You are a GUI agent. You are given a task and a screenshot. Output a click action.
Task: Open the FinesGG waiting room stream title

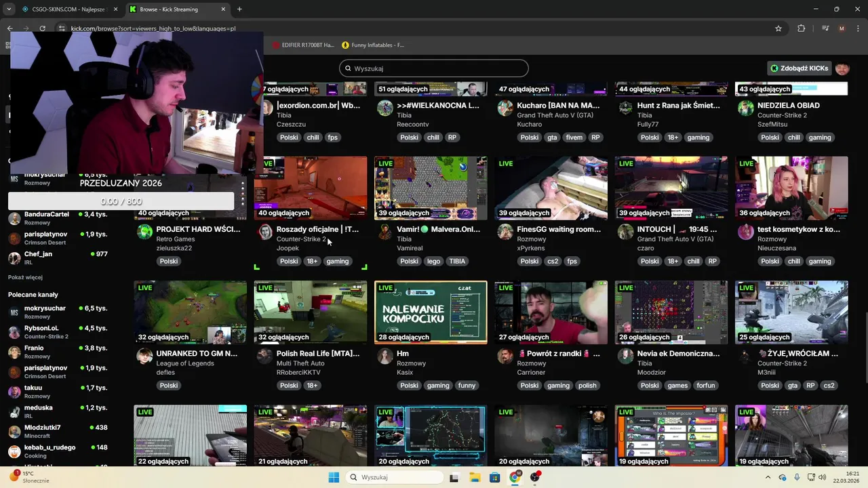coord(559,229)
